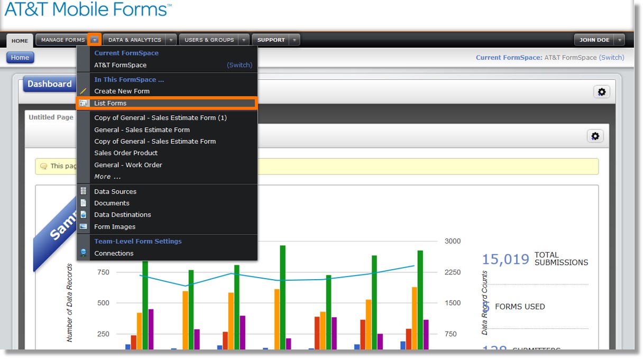Click the USERS & GROUPS nav button
This screenshot has height=359, width=644.
[x=209, y=40]
